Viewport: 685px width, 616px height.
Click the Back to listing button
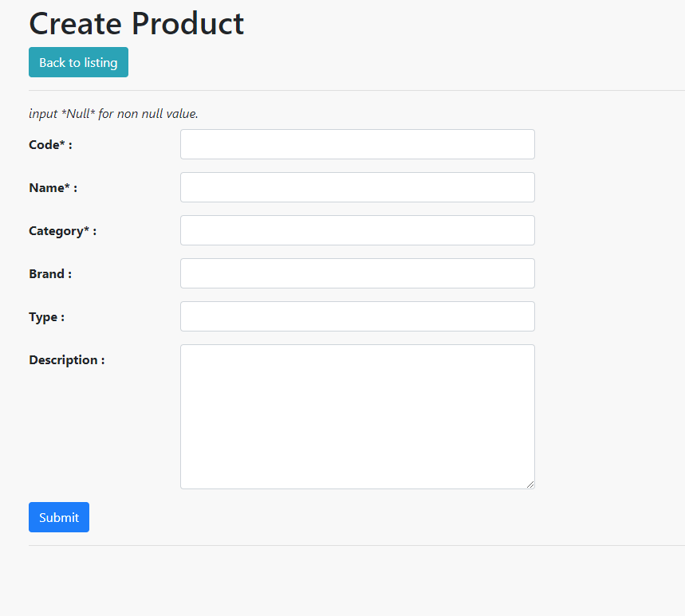(x=78, y=62)
